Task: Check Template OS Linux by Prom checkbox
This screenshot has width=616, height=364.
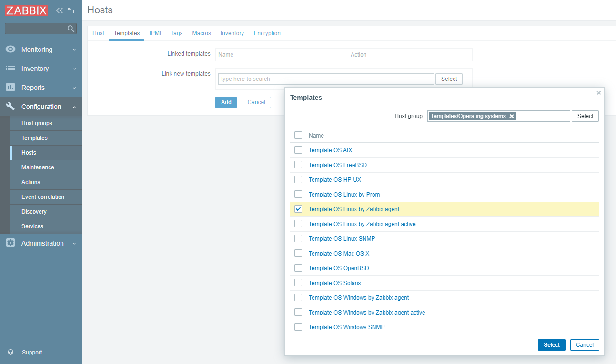Action: click(298, 194)
